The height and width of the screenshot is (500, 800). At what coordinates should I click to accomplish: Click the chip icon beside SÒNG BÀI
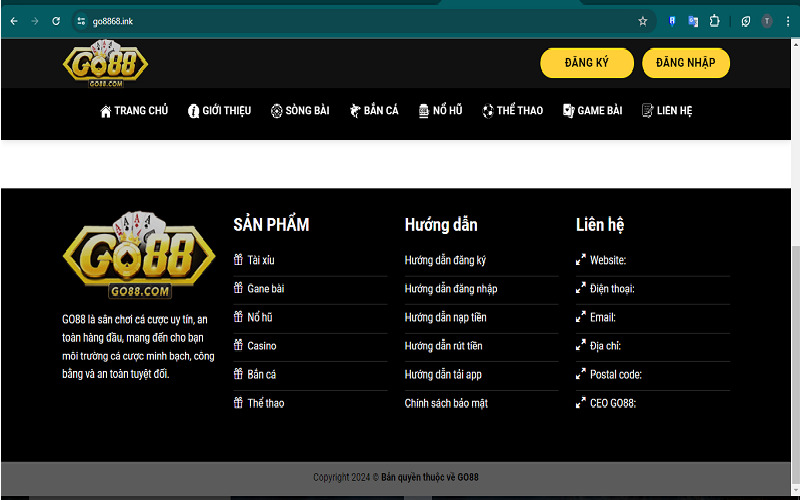click(277, 111)
